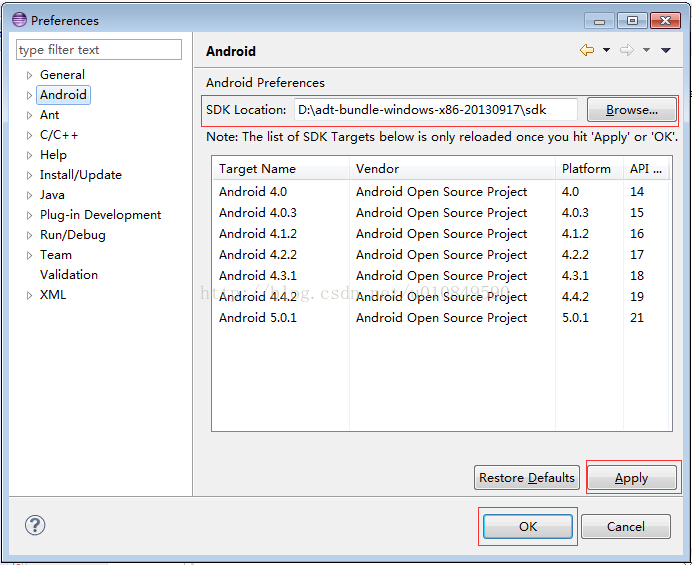Click the back navigation arrow icon

click(x=587, y=50)
